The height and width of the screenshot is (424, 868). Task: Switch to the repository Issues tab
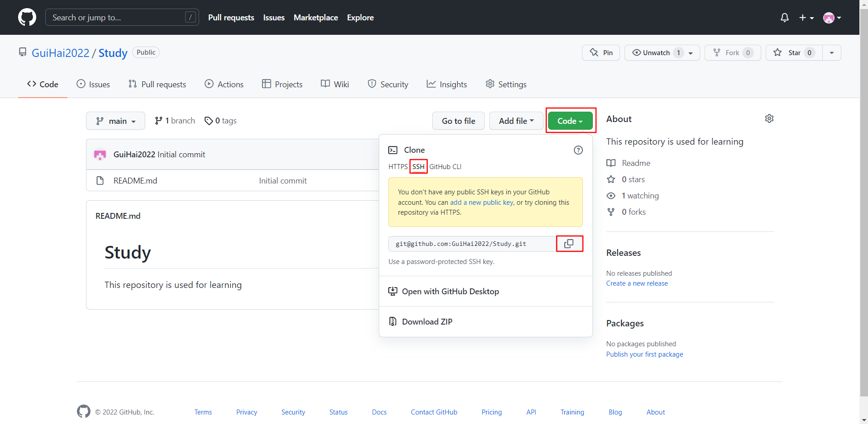93,84
